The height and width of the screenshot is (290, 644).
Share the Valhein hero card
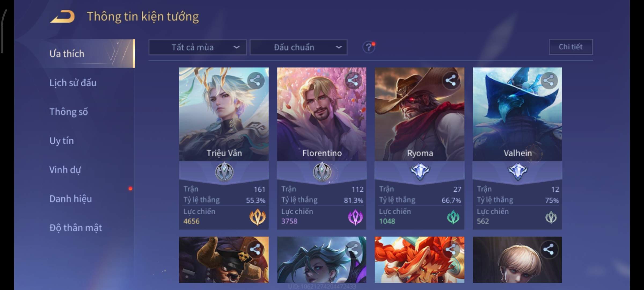549,80
